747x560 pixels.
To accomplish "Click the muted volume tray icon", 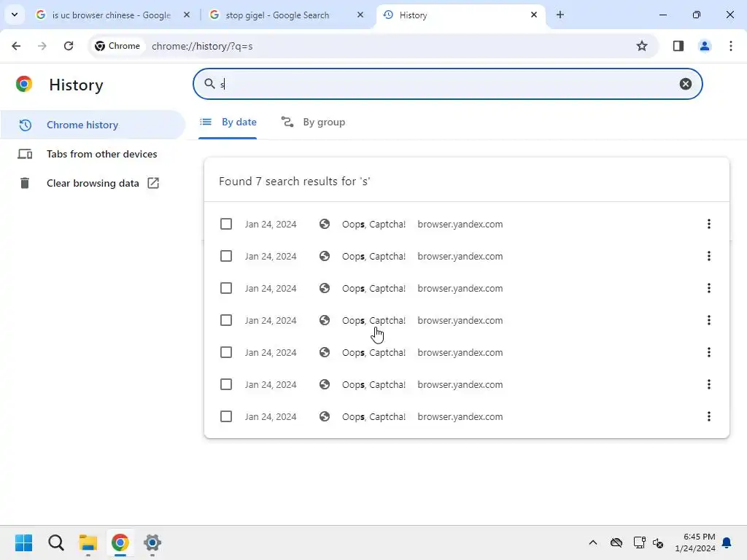I will click(x=658, y=542).
